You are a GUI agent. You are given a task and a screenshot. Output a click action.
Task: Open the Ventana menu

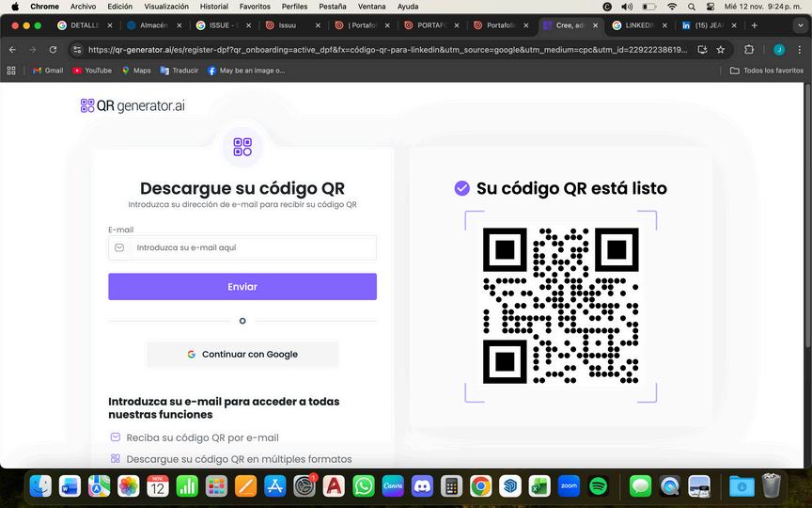[371, 7]
